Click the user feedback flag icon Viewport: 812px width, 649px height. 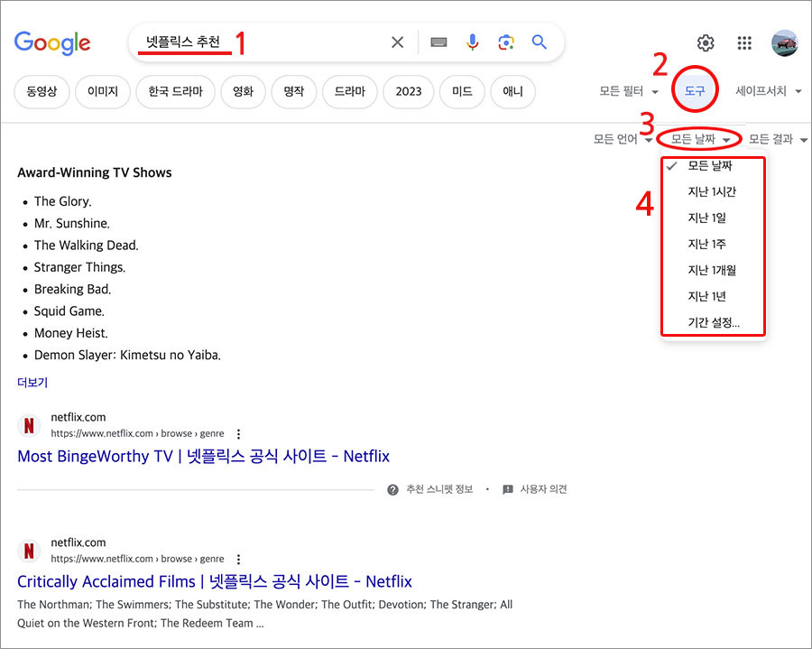508,489
